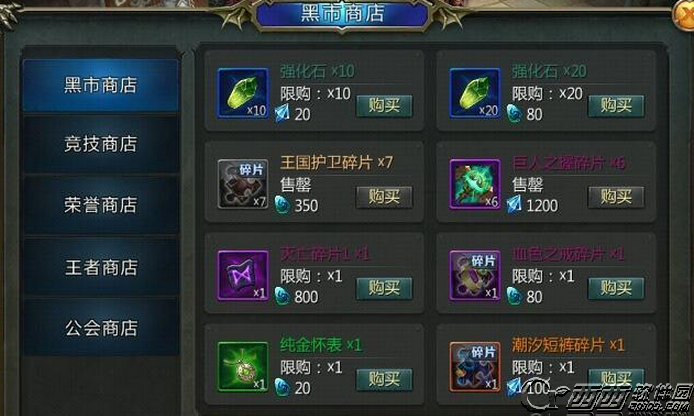Click the sold-out 王国护卫碎片 购买 button
Viewport: 694px width, 416px height.
coord(384,197)
